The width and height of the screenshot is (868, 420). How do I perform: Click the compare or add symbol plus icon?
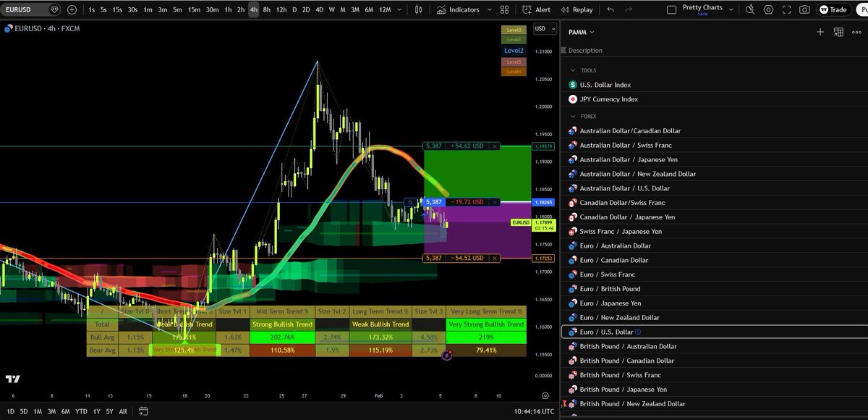[x=72, y=9]
